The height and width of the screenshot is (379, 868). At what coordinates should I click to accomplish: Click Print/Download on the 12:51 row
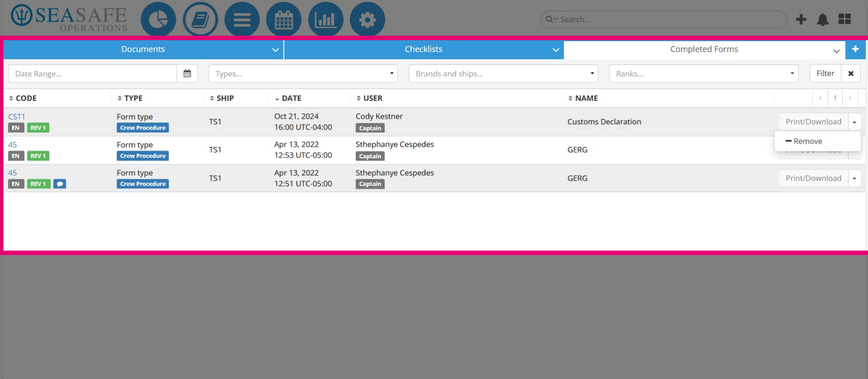pos(813,178)
